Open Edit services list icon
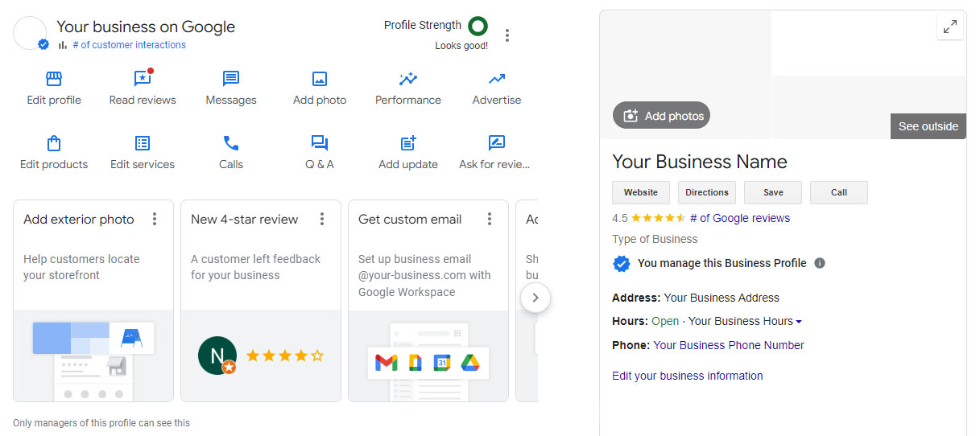Screen dimensions: 980x436 (x=143, y=143)
